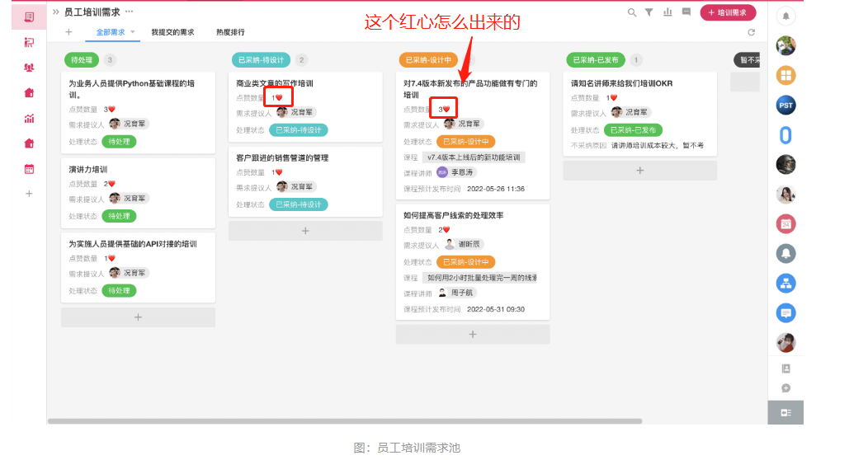
Task: Open the calendar icon in left sidebar
Action: click(30, 169)
